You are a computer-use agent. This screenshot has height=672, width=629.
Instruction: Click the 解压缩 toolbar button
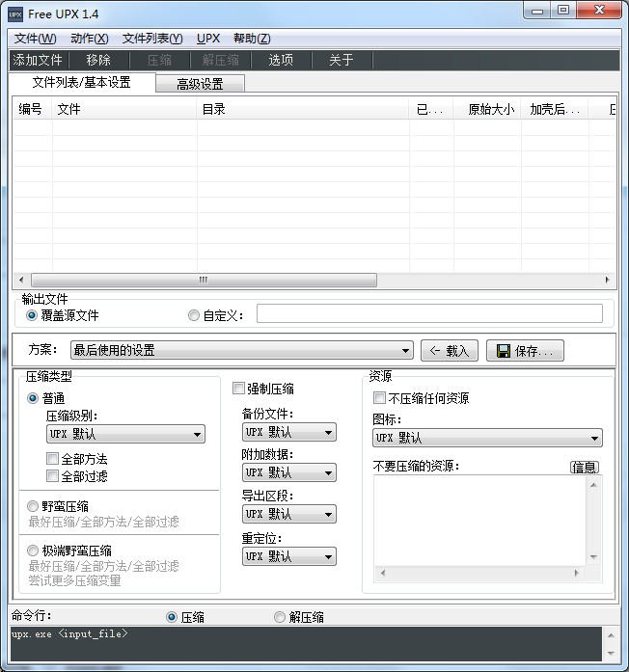(x=220, y=60)
